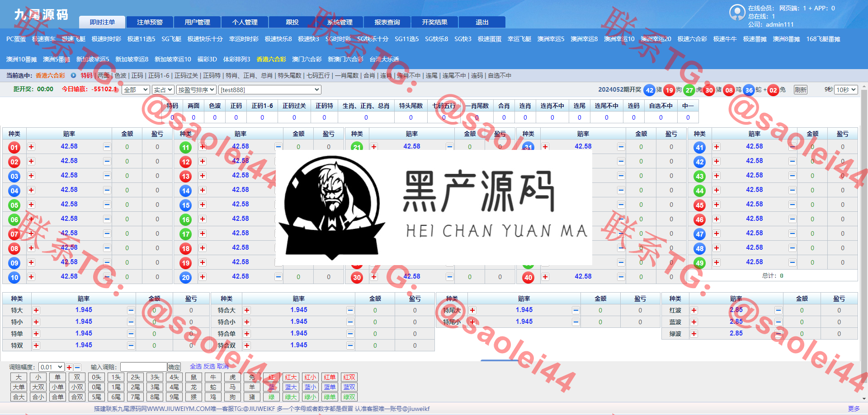Switch to the 注单预警 tab
868x415 pixels.
150,22
